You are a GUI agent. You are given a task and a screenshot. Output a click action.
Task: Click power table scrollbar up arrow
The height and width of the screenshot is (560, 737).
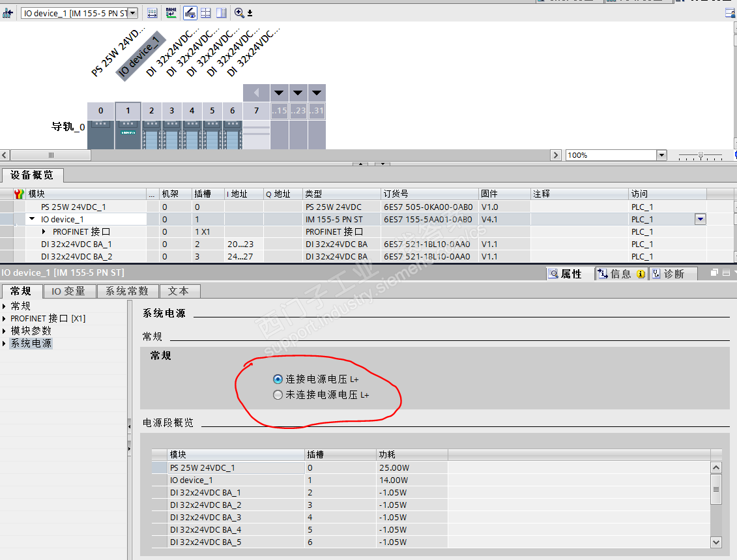[716, 467]
